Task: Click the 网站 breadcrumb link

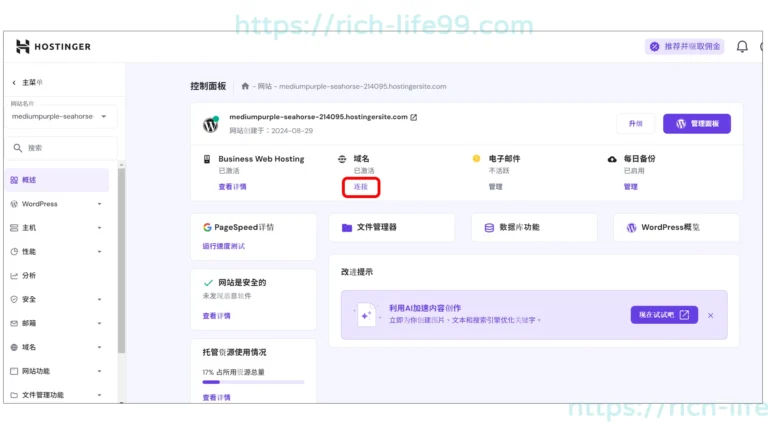Action: click(264, 86)
